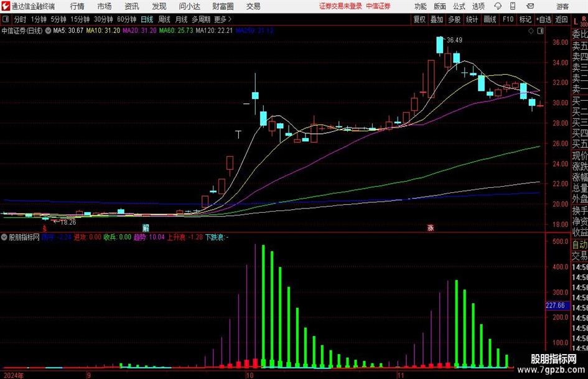Image resolution: width=588 pixels, height=379 pixels.
Task: Click the 复权 toolbar button
Action: pyautogui.click(x=419, y=19)
